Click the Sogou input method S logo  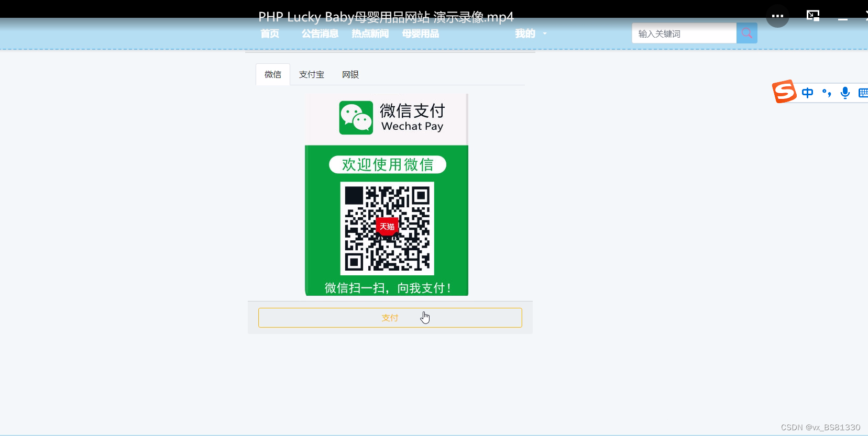(784, 92)
